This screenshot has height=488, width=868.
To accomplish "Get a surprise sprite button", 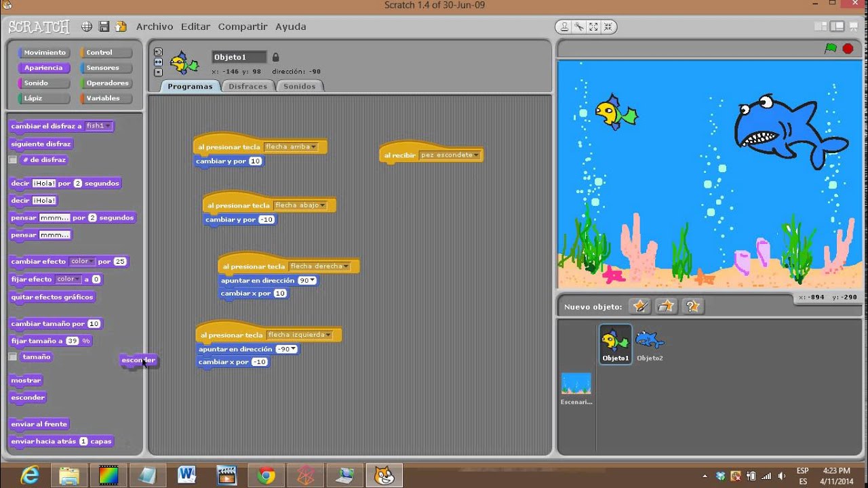I will coord(692,306).
